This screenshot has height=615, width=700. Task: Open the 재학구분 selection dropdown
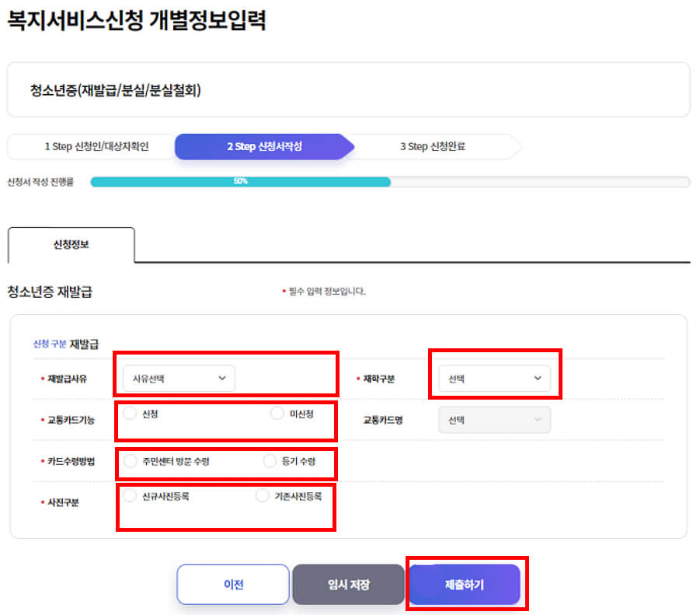[495, 376]
